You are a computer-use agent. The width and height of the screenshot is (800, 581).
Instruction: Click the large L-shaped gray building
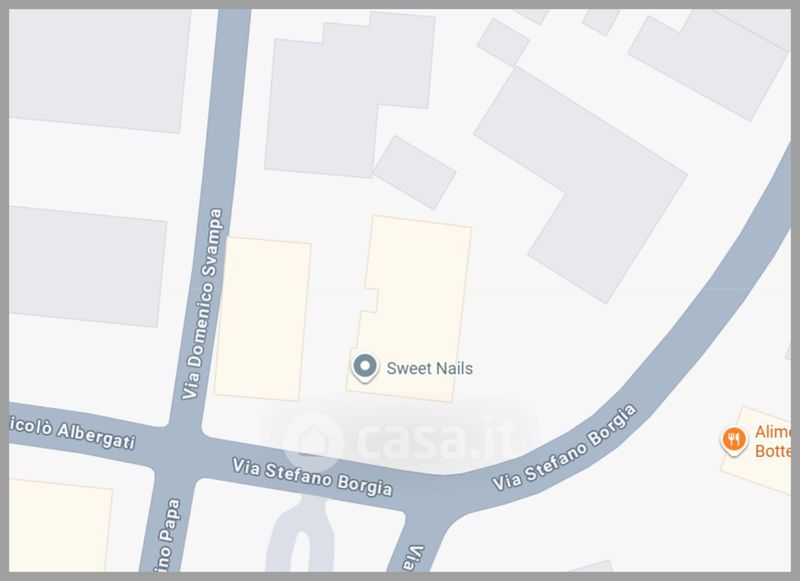tap(582, 185)
